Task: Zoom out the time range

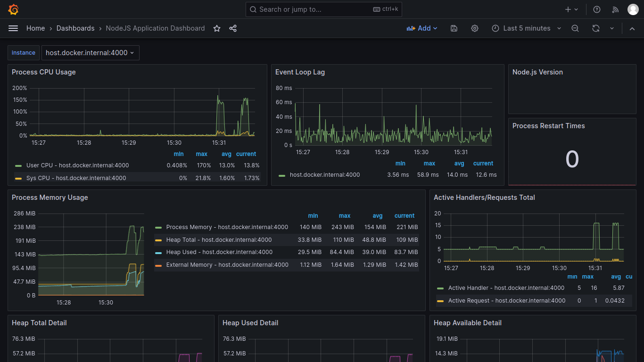Action: (575, 28)
